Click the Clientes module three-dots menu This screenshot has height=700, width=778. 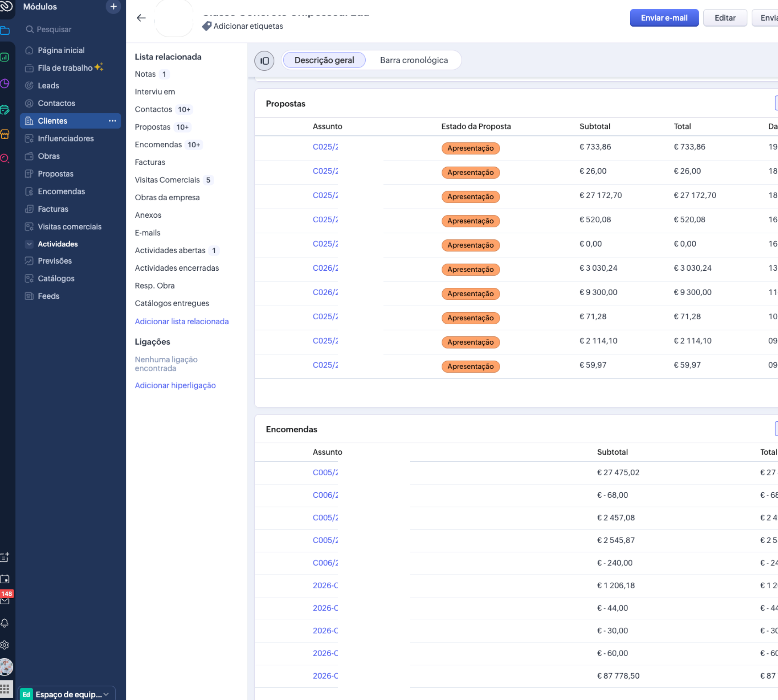112,121
